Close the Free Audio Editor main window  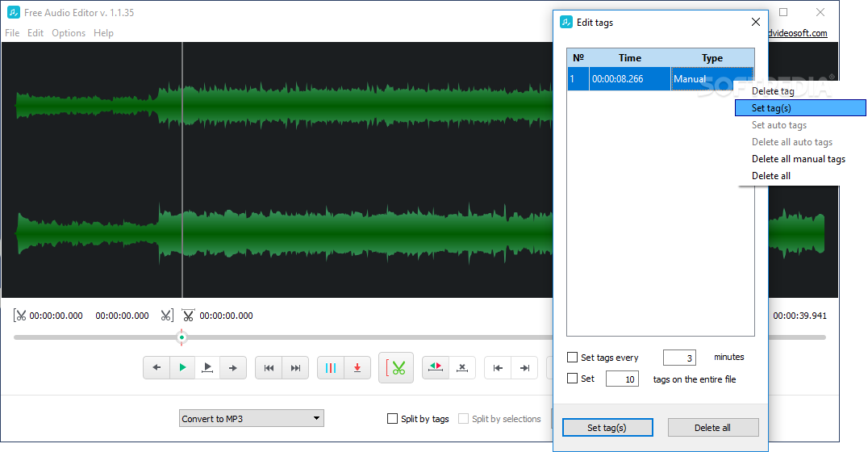coord(820,12)
